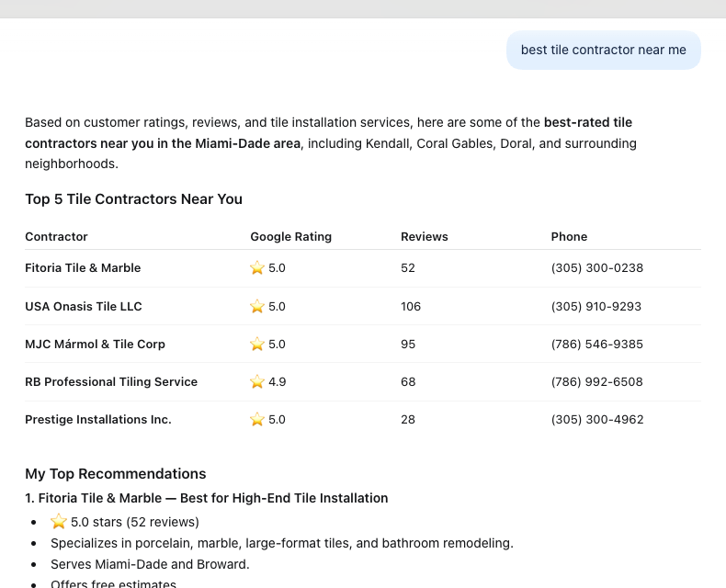
Task: Click phone number (305) 910-9293
Action: [596, 307]
